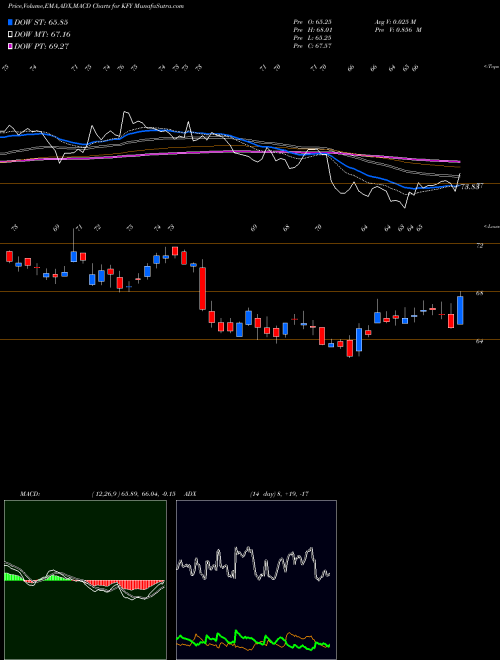Select the 'DOW PT: 69.27' label
500x660 pixels.
pyautogui.click(x=41, y=46)
